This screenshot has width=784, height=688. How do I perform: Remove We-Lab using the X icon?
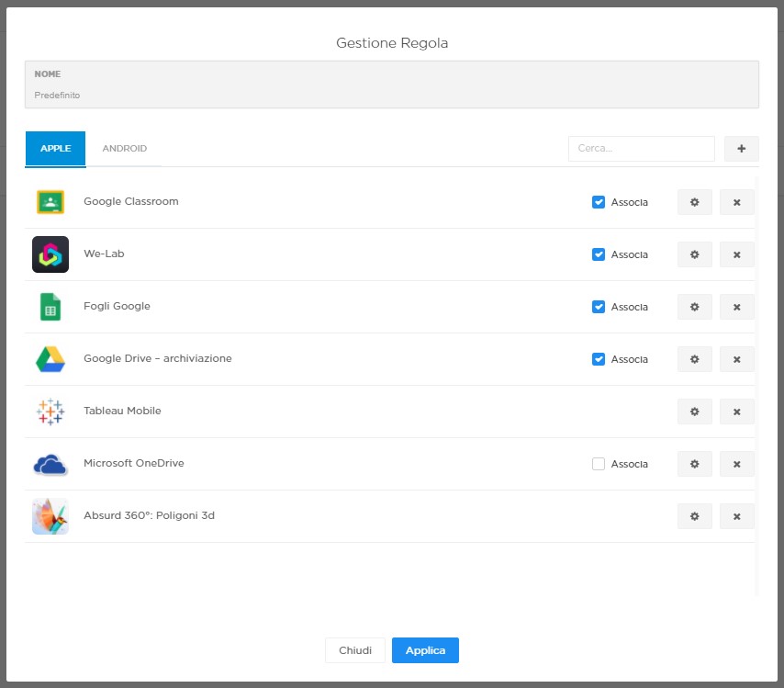pos(736,254)
